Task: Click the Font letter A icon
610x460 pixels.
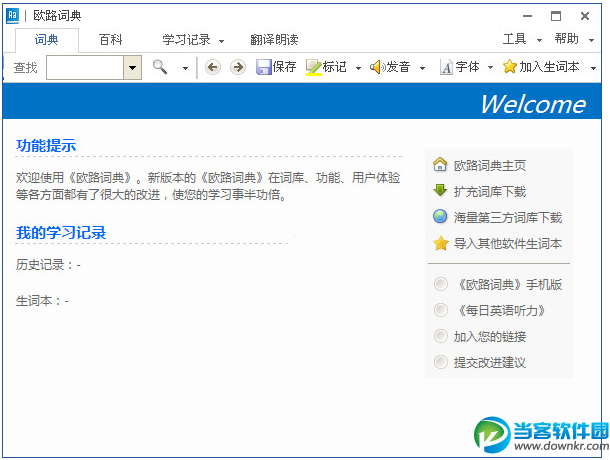Action: (x=446, y=67)
